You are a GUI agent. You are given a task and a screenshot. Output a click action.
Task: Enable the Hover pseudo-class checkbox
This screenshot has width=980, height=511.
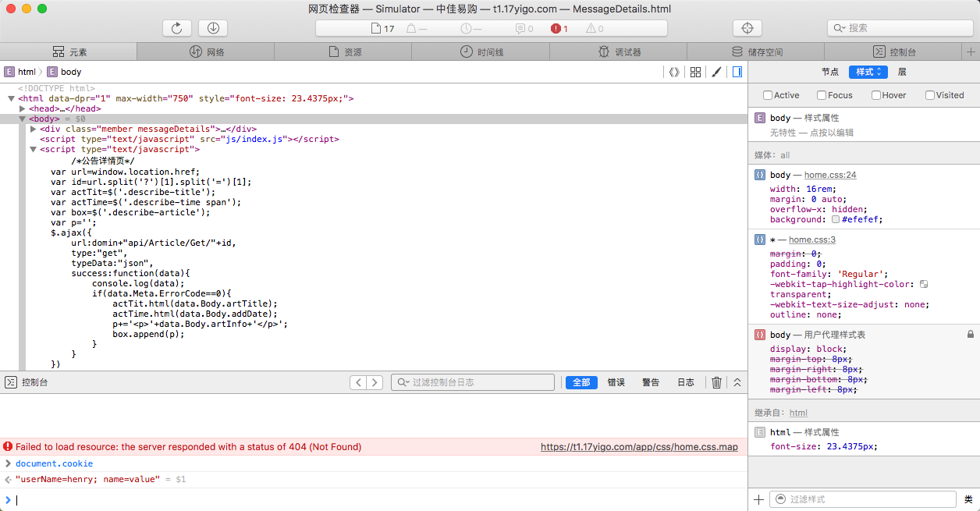click(876, 95)
